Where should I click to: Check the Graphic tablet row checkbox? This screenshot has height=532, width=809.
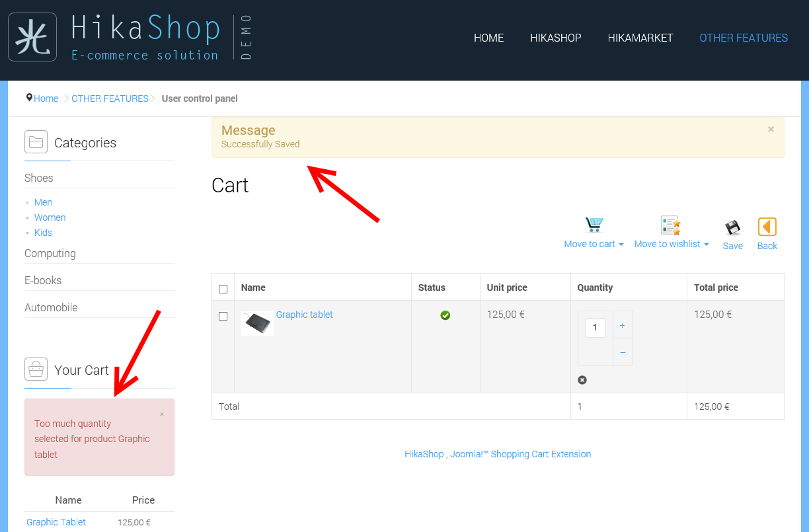[223, 316]
